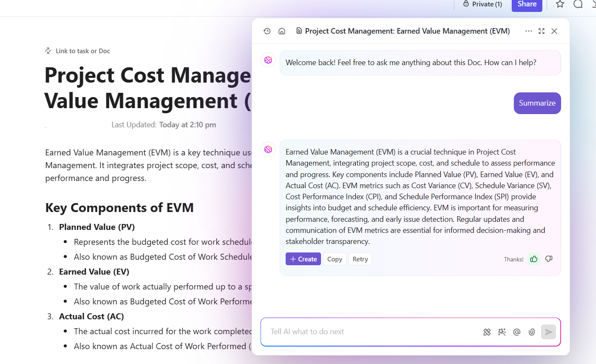Give thumbs up feedback
Screen dimensions: 596x364
click(534, 259)
